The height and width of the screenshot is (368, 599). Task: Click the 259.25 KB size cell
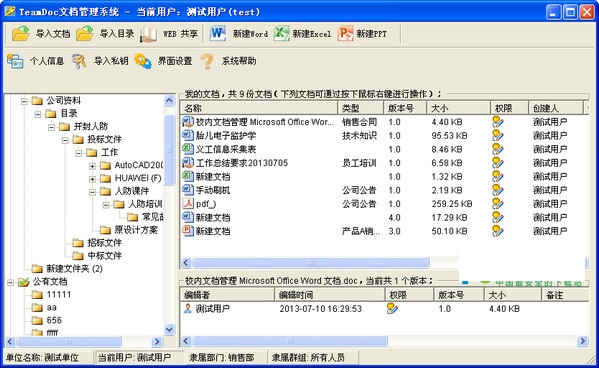tap(452, 204)
